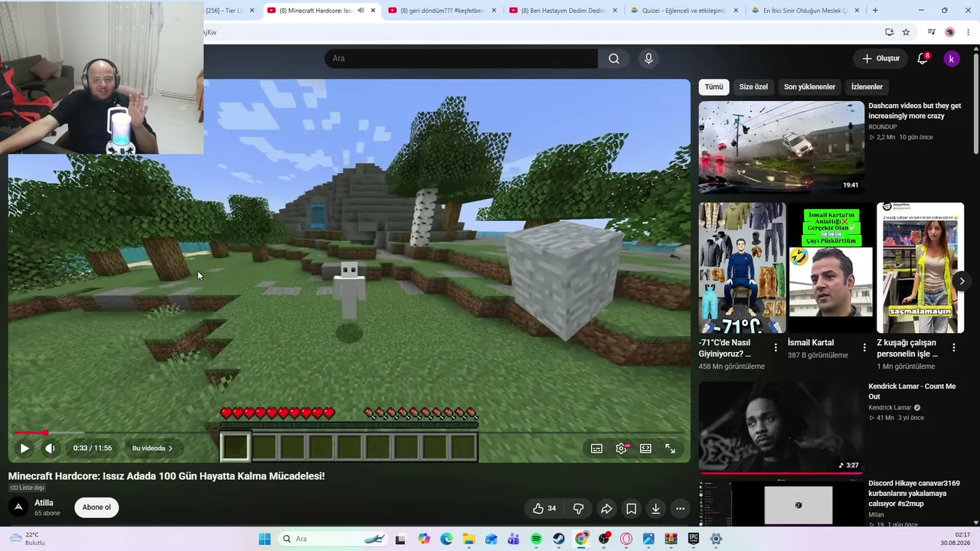Open the account avatar menu

pos(952,59)
